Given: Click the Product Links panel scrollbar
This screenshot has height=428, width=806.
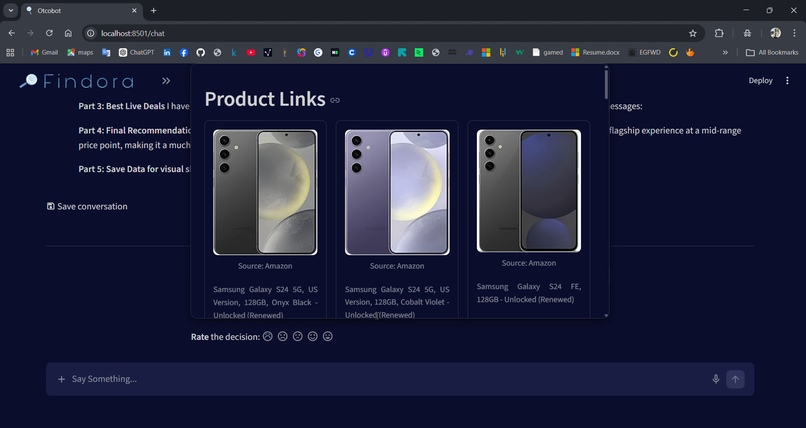Looking at the screenshot, I should coord(607,85).
